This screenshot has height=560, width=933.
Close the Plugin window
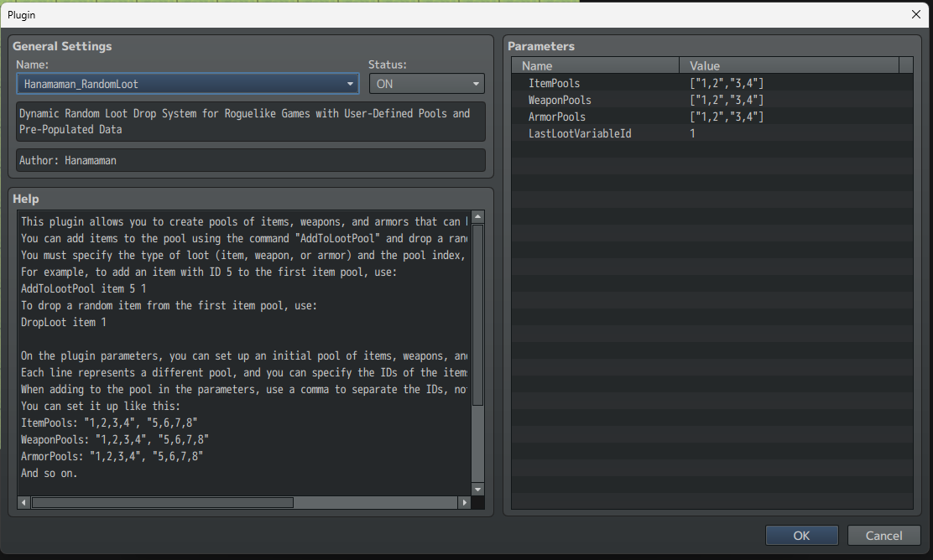pyautogui.click(x=915, y=14)
